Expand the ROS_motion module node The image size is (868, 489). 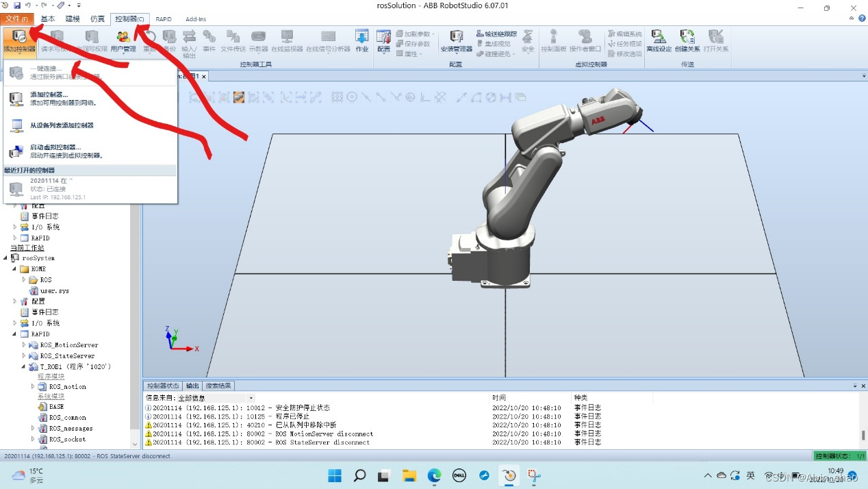33,386
